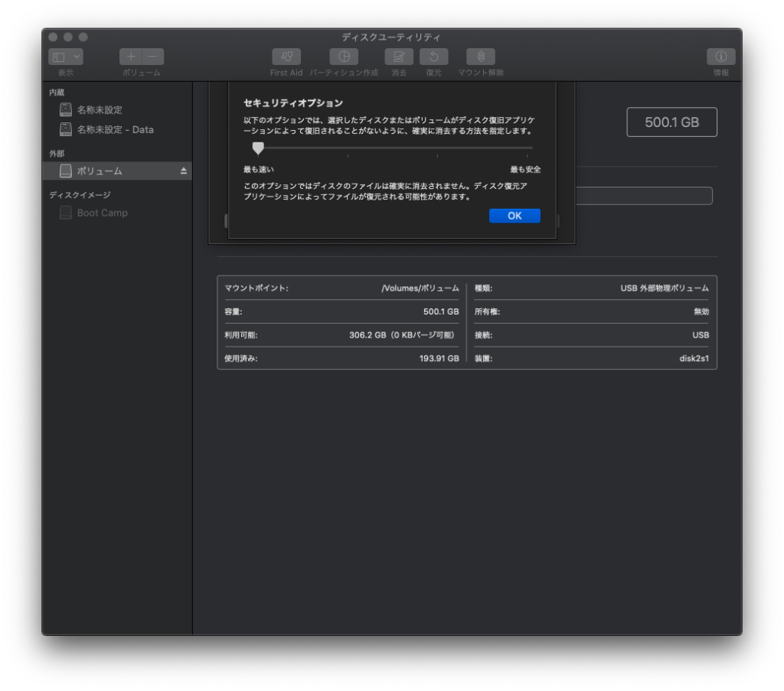This screenshot has width=784, height=691.
Task: Click the remove volume minus button
Action: point(153,57)
